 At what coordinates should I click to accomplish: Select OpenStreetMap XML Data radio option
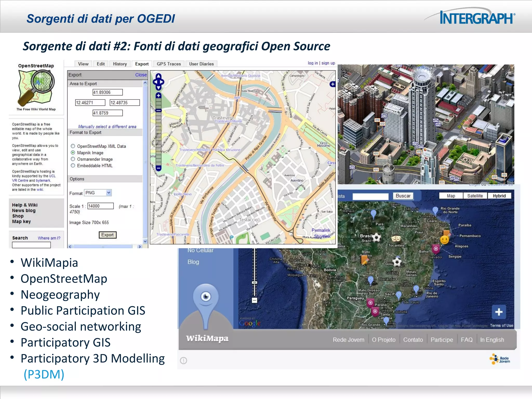[x=73, y=146]
